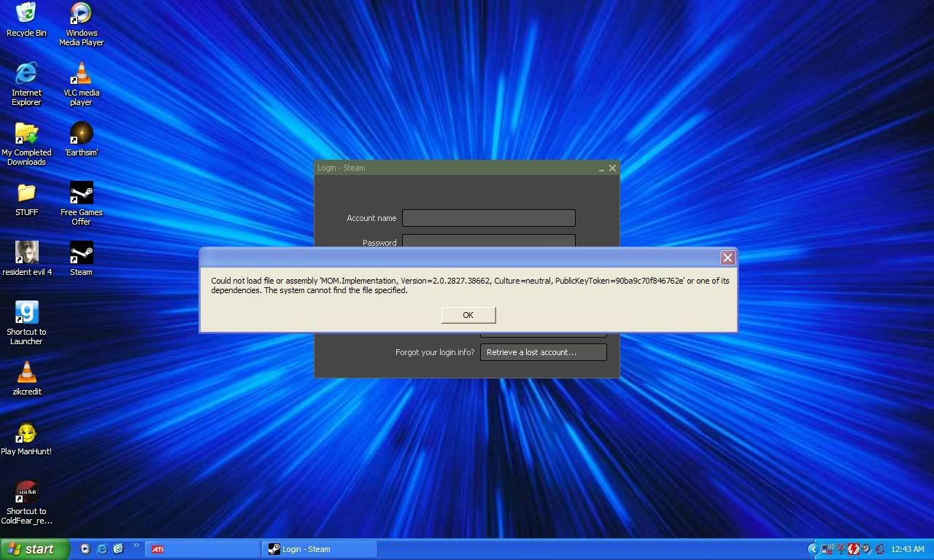Click the Retrieve a lost account button
The image size is (934, 560).
[x=543, y=352]
